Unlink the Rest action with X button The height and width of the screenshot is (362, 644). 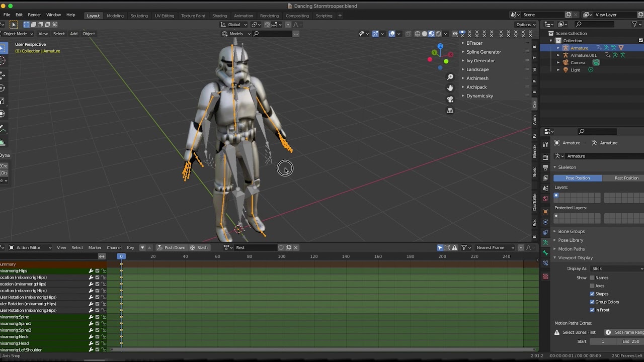296,247
